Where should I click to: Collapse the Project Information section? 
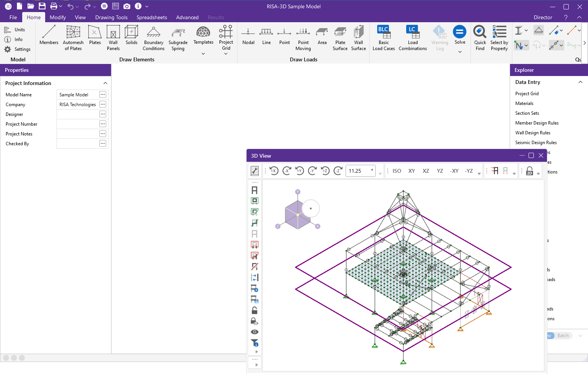[105, 83]
